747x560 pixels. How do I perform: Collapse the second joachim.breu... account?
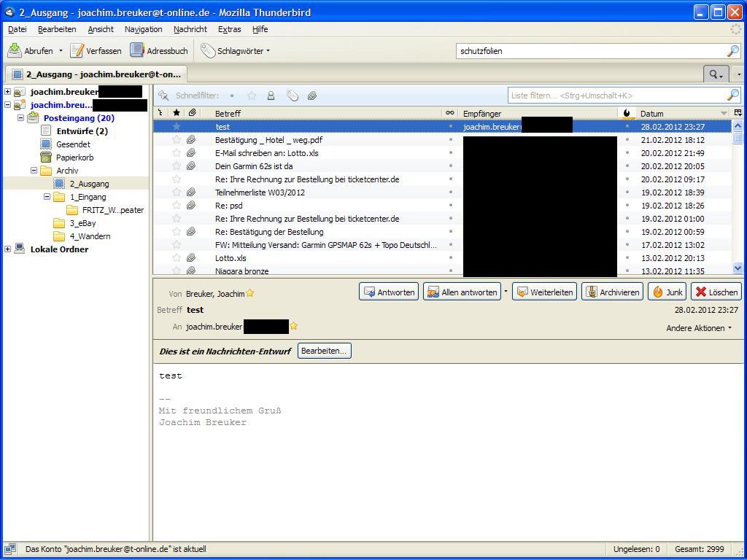(x=7, y=105)
